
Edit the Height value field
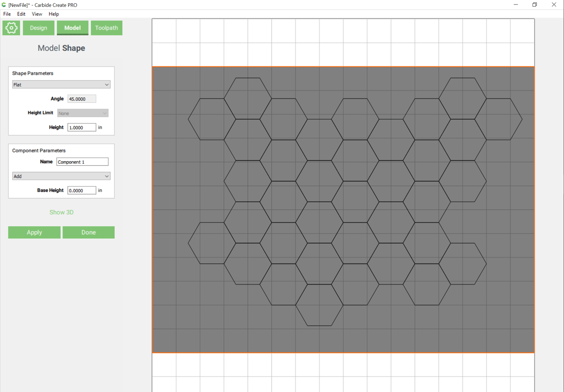pyautogui.click(x=81, y=127)
